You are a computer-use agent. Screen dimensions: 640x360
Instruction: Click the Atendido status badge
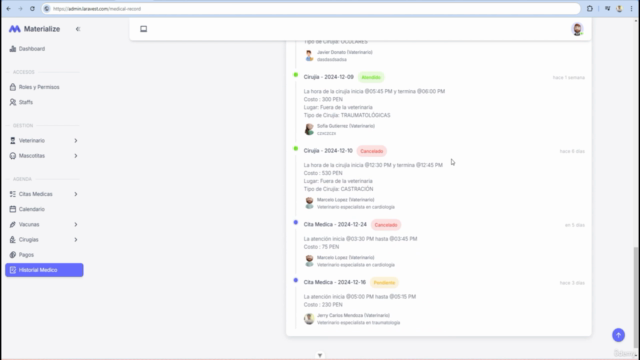coord(371,77)
